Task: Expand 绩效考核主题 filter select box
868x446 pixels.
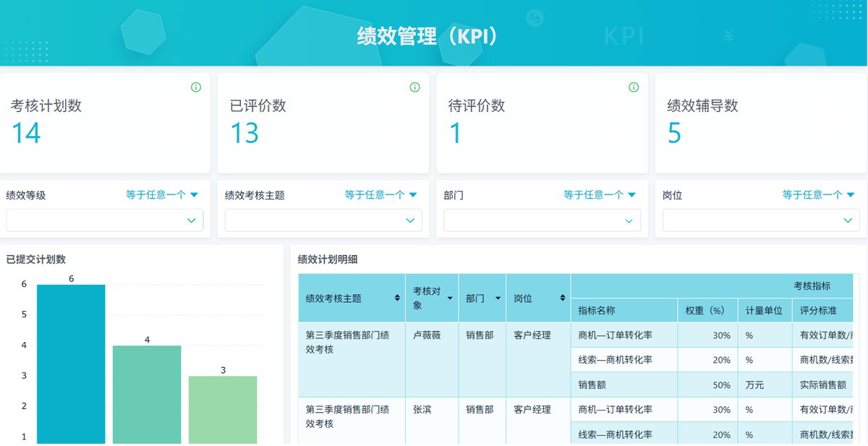Action: tap(323, 220)
